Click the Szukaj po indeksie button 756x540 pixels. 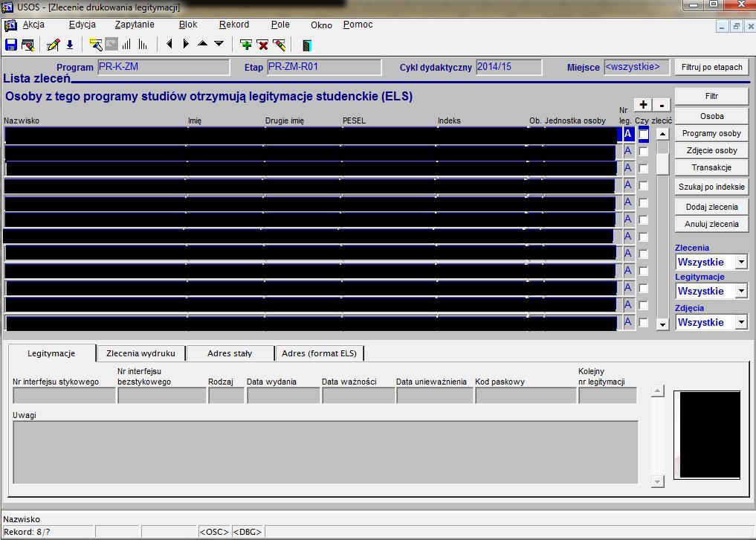coord(711,187)
